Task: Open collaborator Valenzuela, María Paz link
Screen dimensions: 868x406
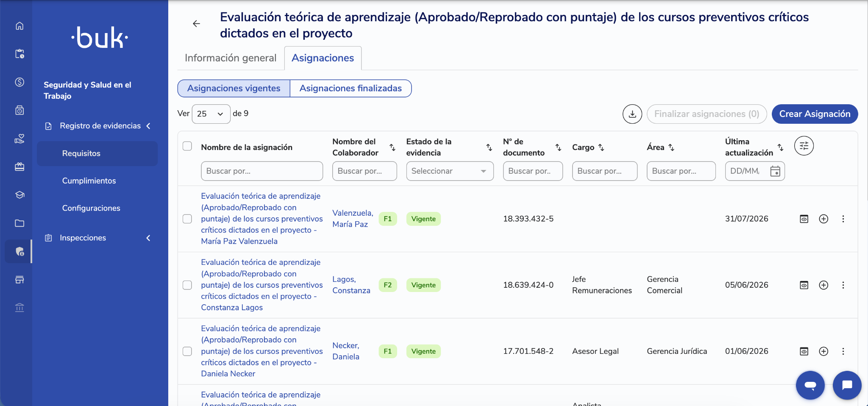Action: click(x=353, y=219)
